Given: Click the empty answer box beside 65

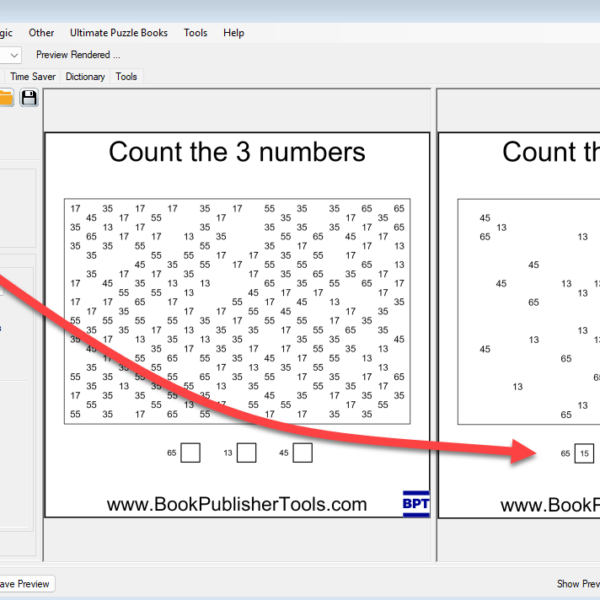Looking at the screenshot, I should [x=190, y=453].
